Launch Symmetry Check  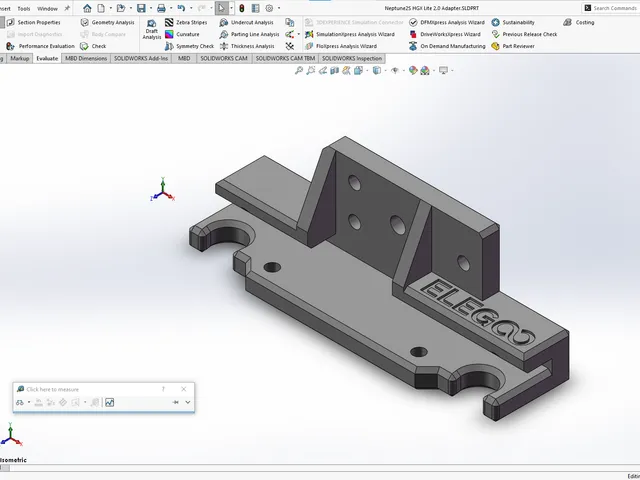(x=189, y=46)
